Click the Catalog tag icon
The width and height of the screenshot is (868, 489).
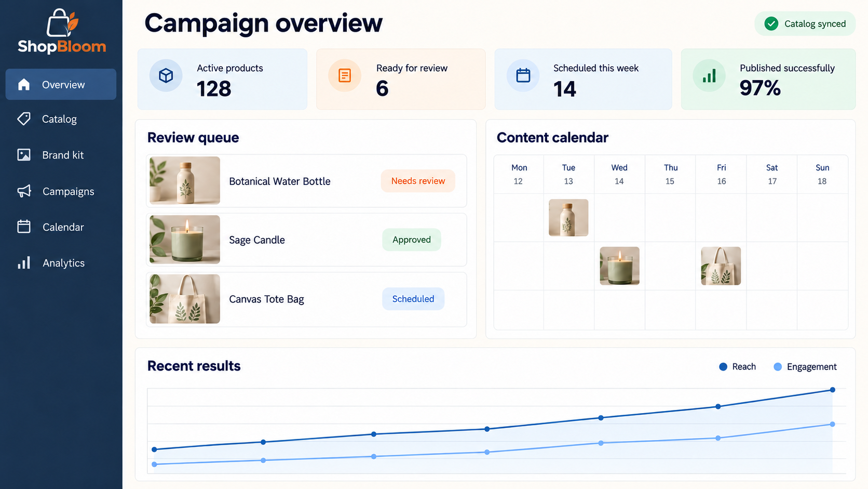coord(24,119)
